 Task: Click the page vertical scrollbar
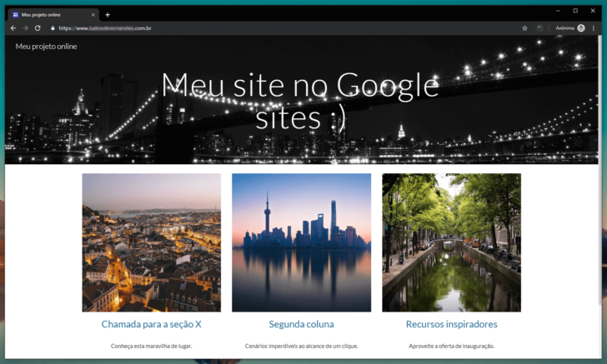click(x=600, y=170)
